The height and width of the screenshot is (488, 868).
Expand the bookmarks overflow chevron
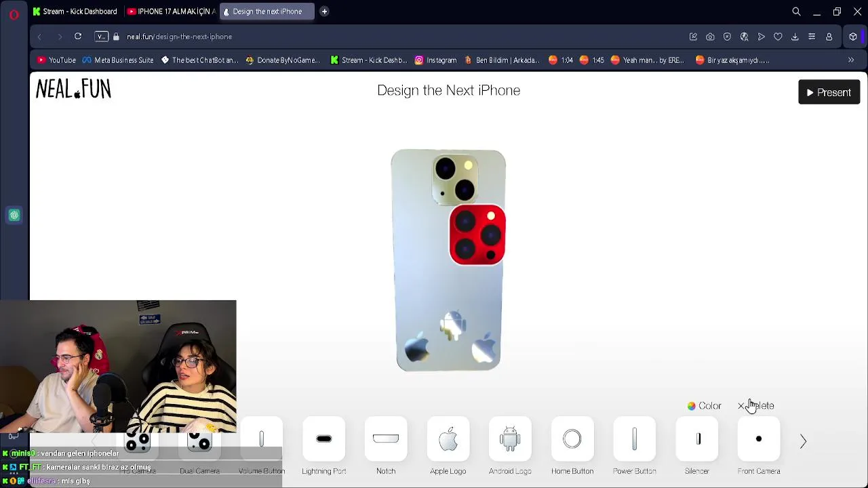pos(850,60)
